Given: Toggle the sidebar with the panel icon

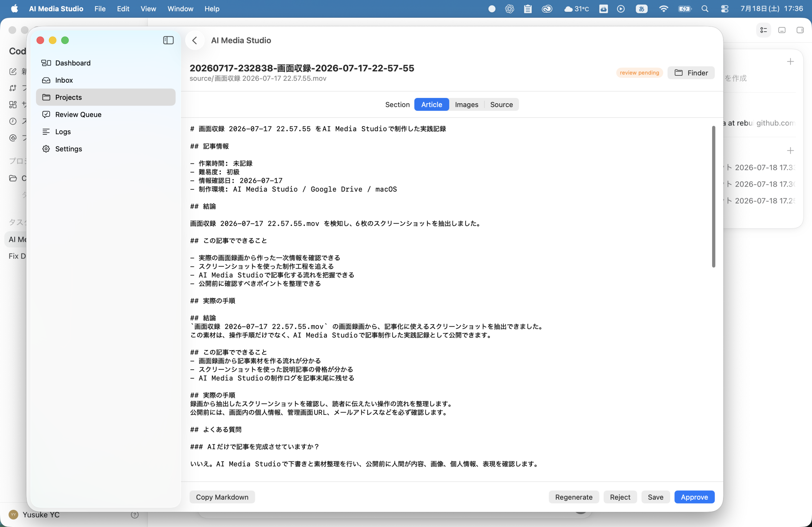Looking at the screenshot, I should (x=168, y=40).
